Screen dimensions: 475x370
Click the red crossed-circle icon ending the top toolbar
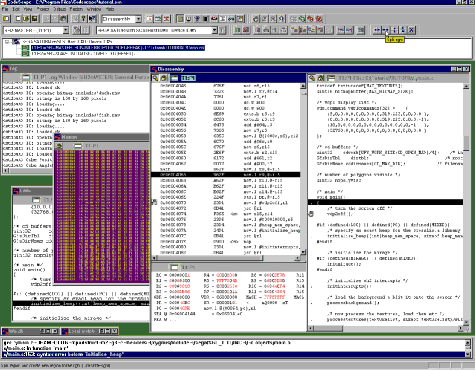coord(319,19)
